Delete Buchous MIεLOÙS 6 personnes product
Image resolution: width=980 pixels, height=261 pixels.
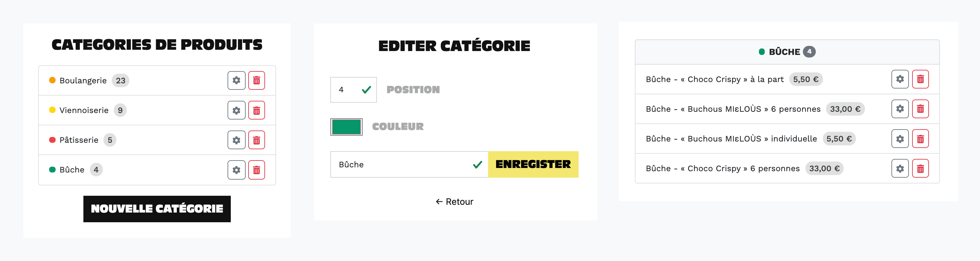click(920, 109)
